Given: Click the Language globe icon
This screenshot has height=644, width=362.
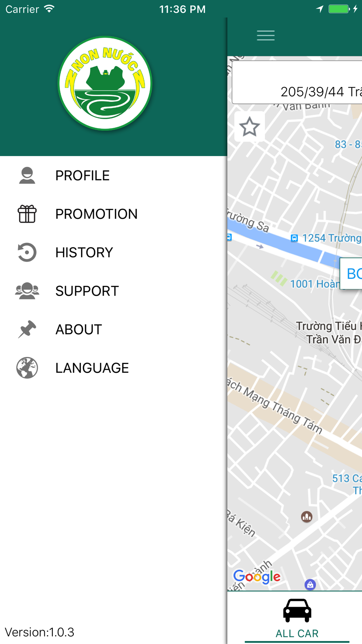Looking at the screenshot, I should [x=27, y=368].
